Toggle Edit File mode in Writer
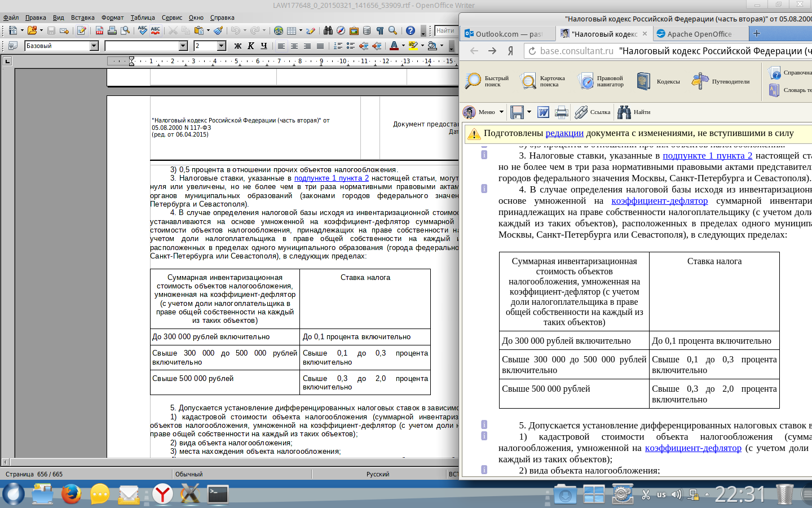This screenshot has height=508, width=812. tap(82, 30)
